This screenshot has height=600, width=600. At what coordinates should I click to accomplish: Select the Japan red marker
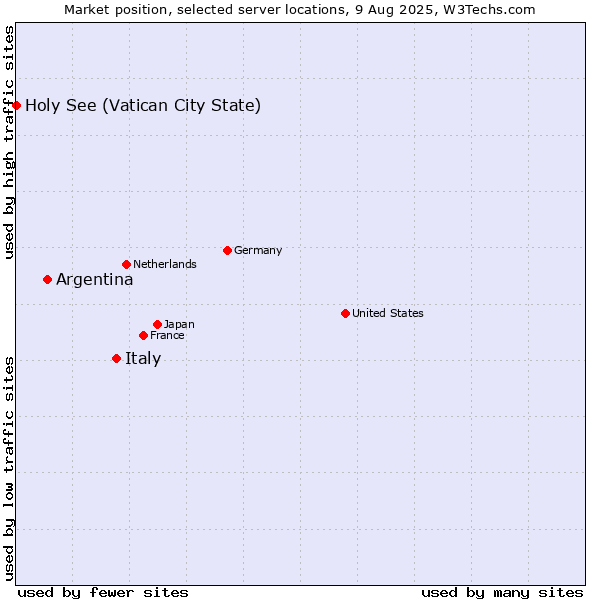click(x=158, y=324)
